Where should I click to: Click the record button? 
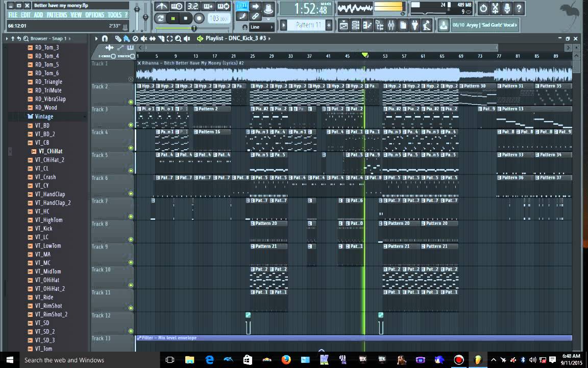pos(199,18)
